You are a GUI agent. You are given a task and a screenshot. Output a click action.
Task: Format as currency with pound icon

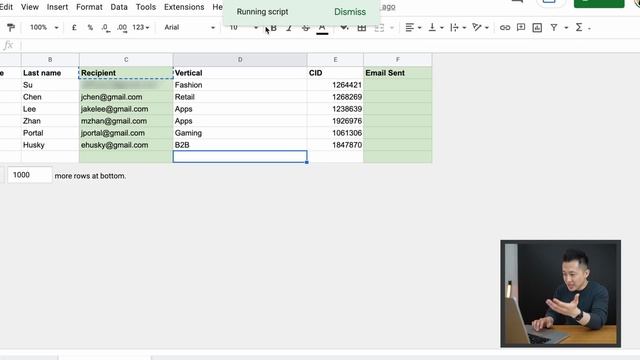click(74, 27)
